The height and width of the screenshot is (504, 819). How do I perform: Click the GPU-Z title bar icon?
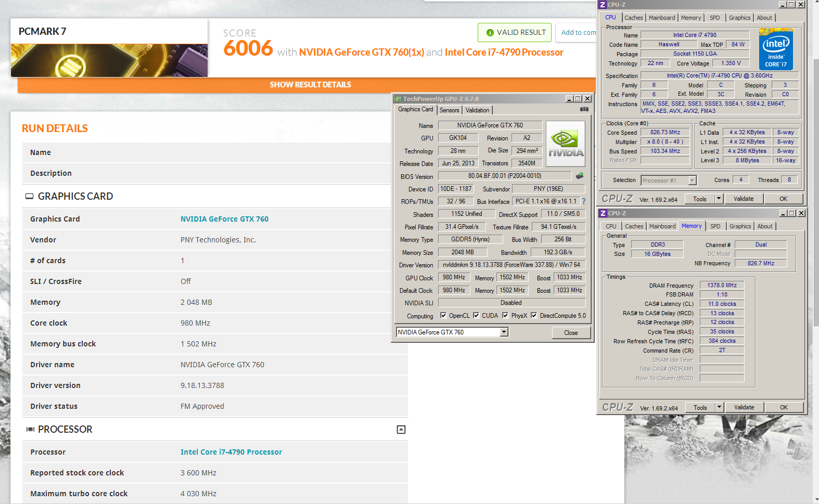click(x=398, y=99)
